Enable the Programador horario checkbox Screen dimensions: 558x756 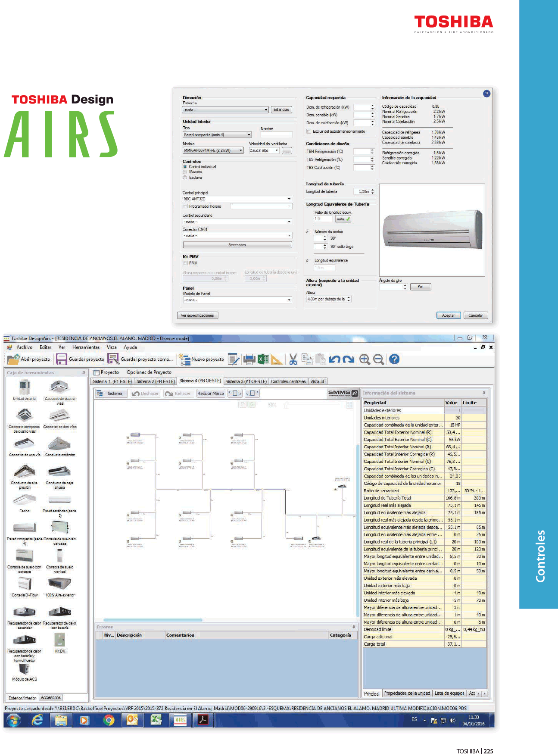[x=185, y=206]
